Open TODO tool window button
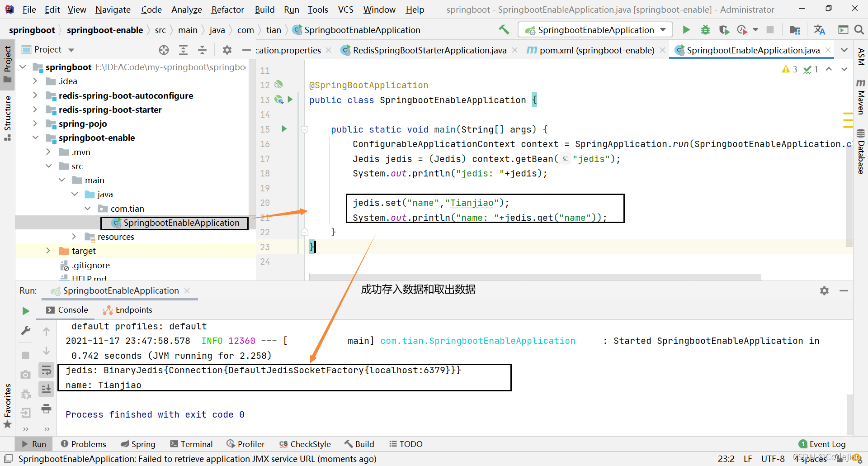 (406, 444)
